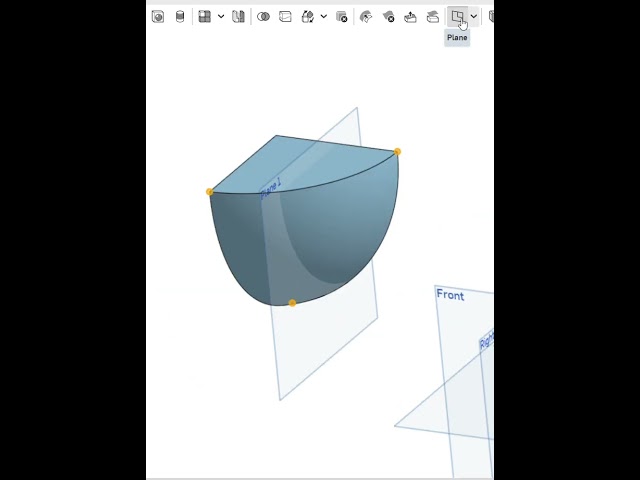The width and height of the screenshot is (640, 480).
Task: Expand the Transform tool dropdown arrow
Action: [x=324, y=17]
